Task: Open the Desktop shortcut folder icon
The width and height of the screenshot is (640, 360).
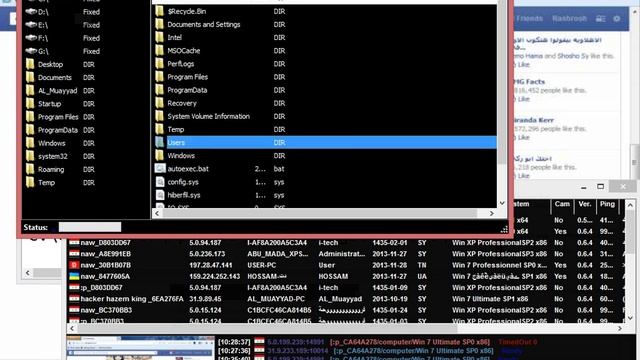Action: coord(30,64)
